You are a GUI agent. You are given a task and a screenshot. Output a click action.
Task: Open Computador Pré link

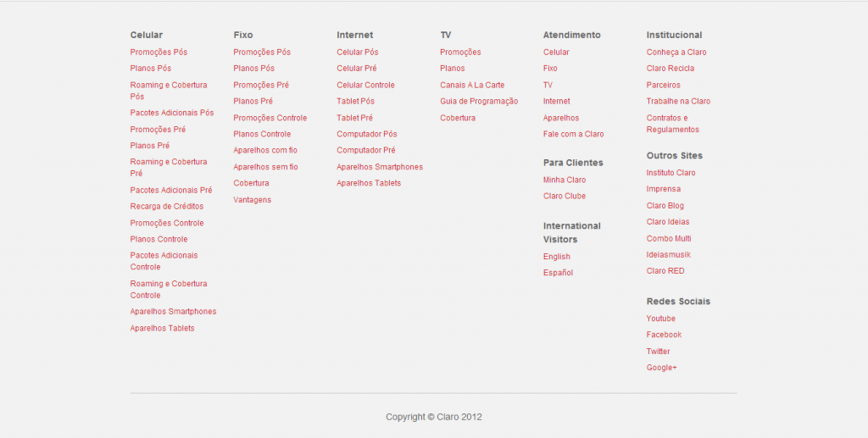point(366,150)
